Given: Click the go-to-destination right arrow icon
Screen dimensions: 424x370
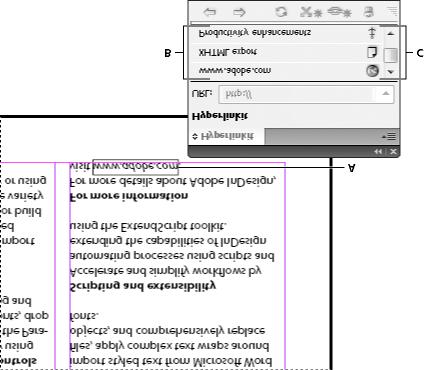Looking at the screenshot, I should (239, 12).
